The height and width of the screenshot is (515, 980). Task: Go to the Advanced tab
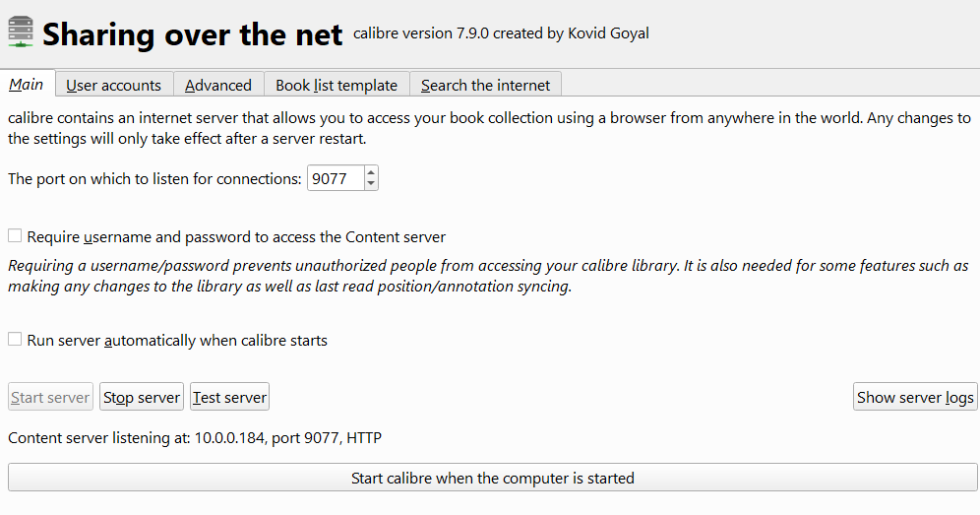218,86
